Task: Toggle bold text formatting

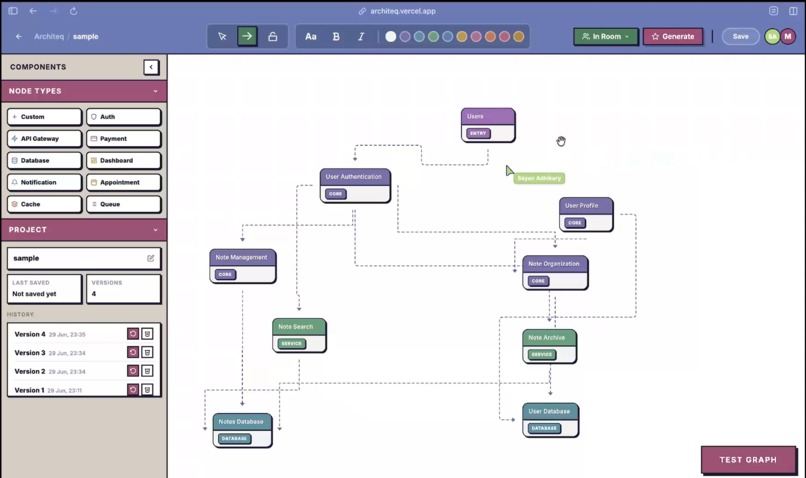Action: click(336, 36)
